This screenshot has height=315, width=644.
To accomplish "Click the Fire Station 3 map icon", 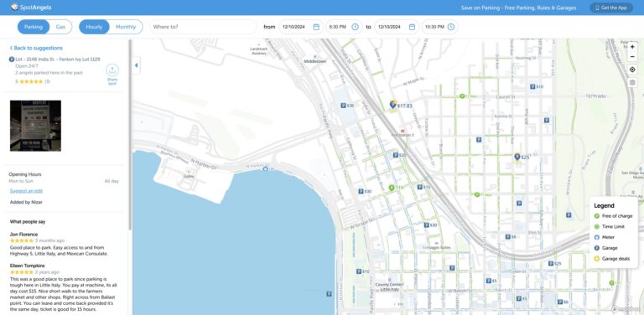I will pyautogui.click(x=402, y=131).
